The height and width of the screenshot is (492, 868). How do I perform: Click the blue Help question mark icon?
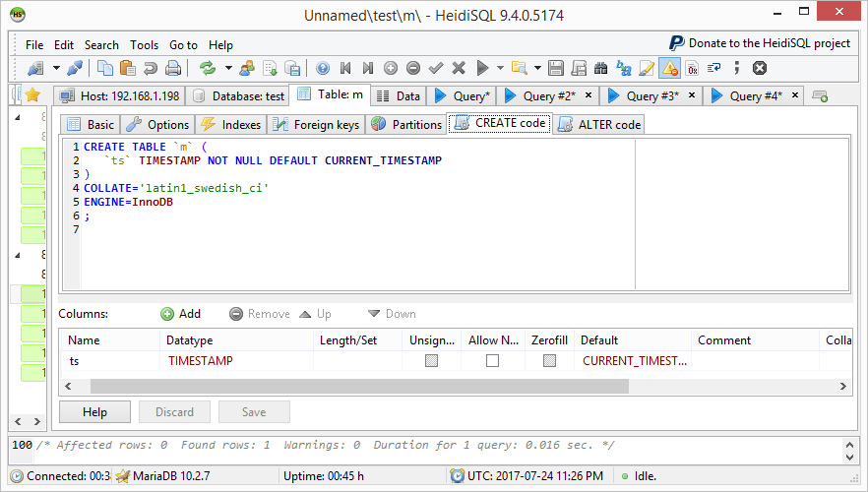point(322,68)
